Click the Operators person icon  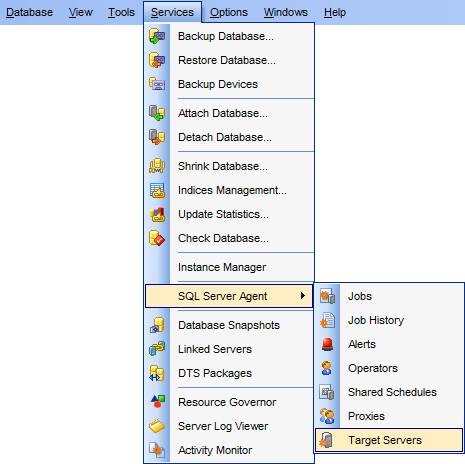(x=327, y=368)
